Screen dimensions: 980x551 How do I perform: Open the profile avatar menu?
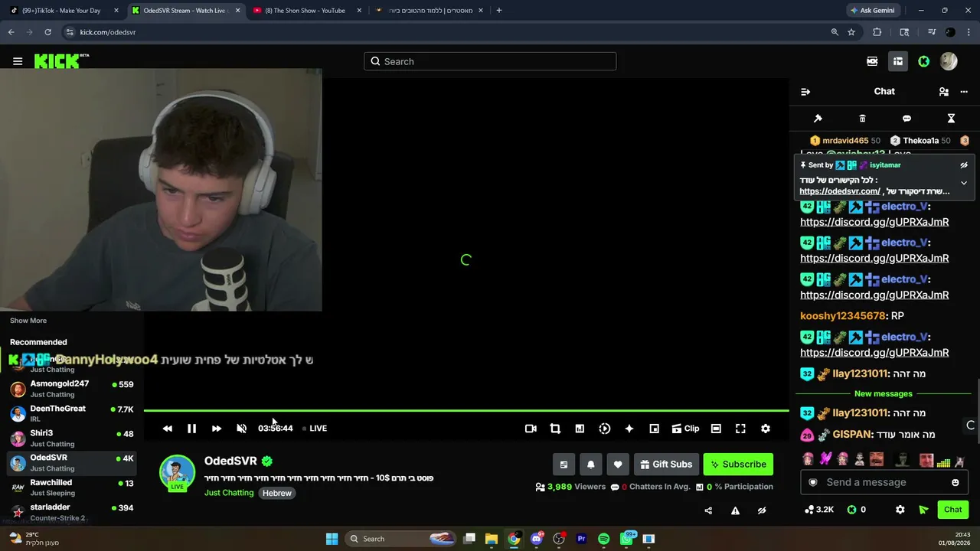949,61
